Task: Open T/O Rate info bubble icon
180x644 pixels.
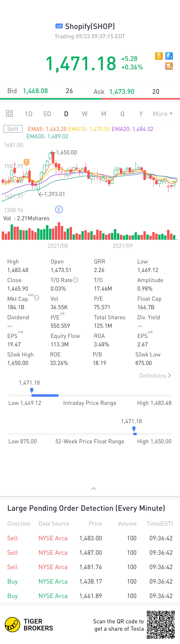Action: [x=76, y=280]
